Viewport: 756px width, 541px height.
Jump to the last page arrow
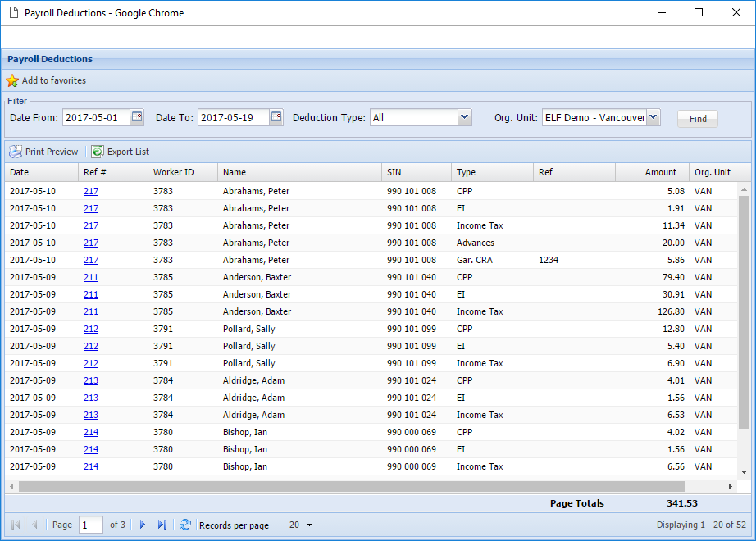[162, 525]
